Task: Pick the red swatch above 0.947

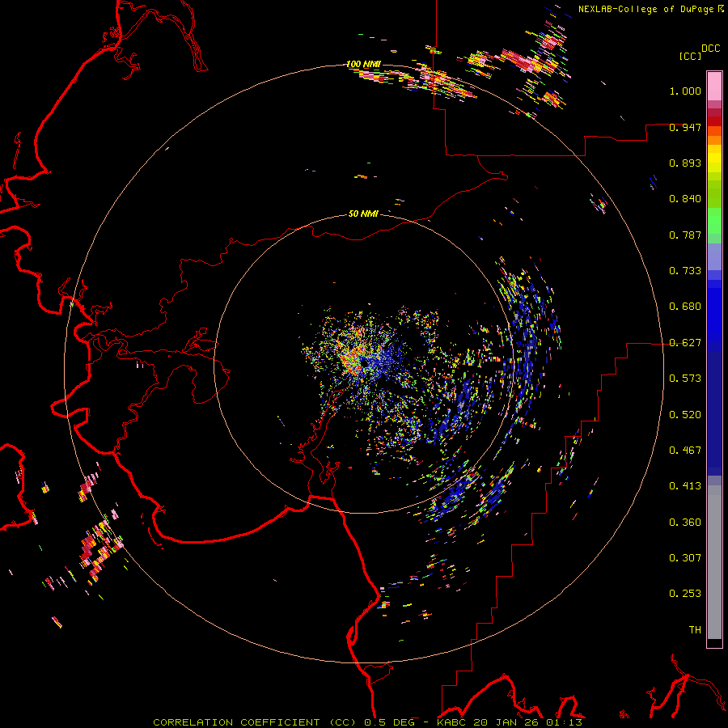Action: point(714,121)
